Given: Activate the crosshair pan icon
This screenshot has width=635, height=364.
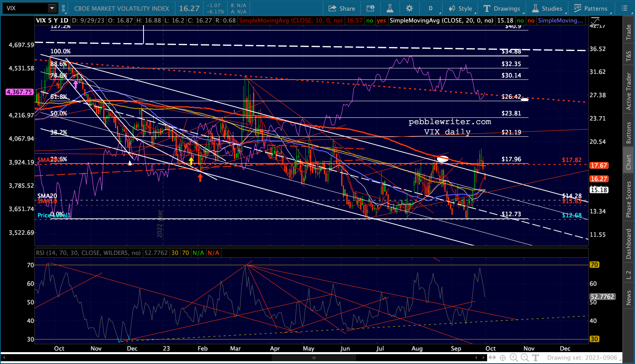Looking at the screenshot, I should [x=503, y=358].
